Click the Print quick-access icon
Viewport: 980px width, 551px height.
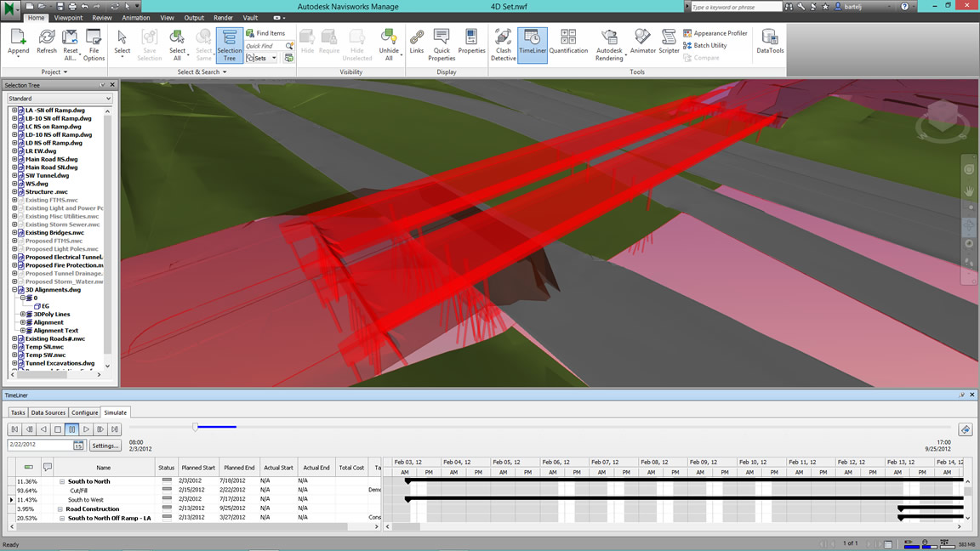pos(71,6)
